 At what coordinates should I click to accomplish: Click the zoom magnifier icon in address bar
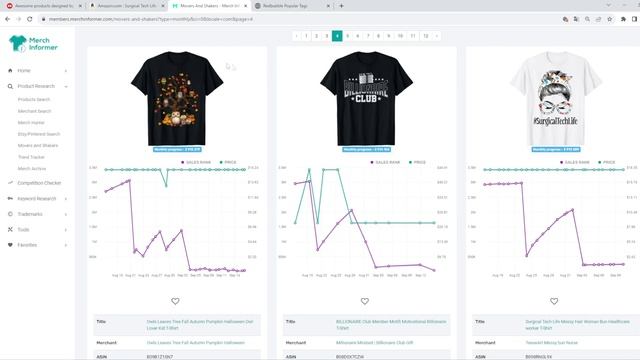[x=587, y=19]
